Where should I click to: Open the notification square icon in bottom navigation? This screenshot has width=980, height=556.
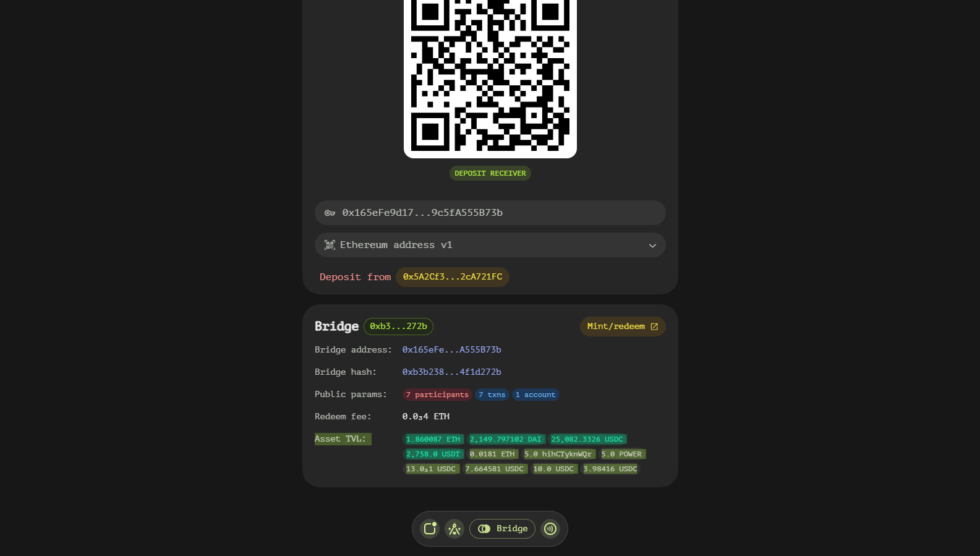pyautogui.click(x=430, y=529)
